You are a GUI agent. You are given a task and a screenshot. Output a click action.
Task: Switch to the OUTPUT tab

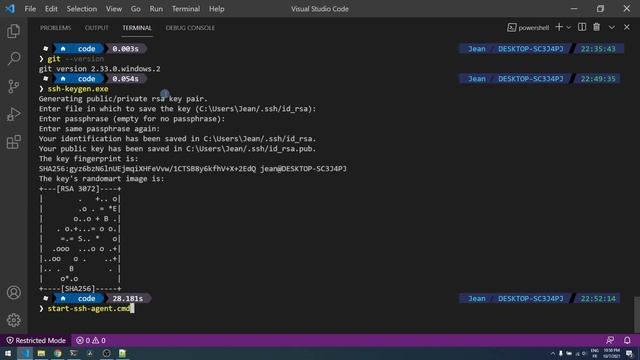point(97,28)
